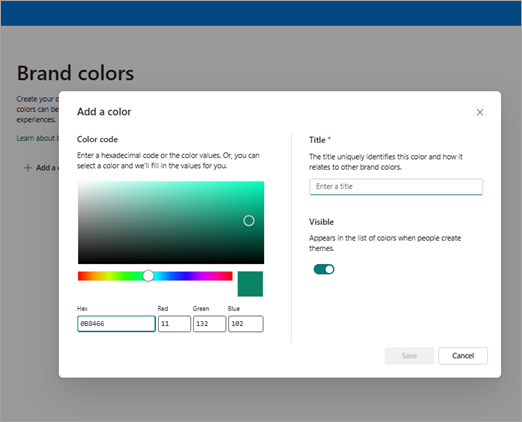Click the Green label above its field

pos(201,309)
